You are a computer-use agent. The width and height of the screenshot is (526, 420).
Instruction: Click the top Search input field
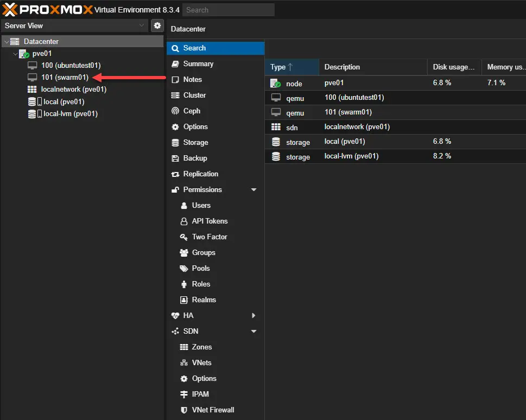pyautogui.click(x=229, y=10)
